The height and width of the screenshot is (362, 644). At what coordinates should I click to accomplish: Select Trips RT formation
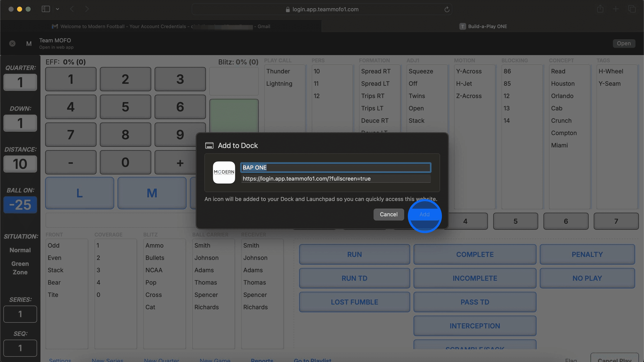tap(372, 96)
